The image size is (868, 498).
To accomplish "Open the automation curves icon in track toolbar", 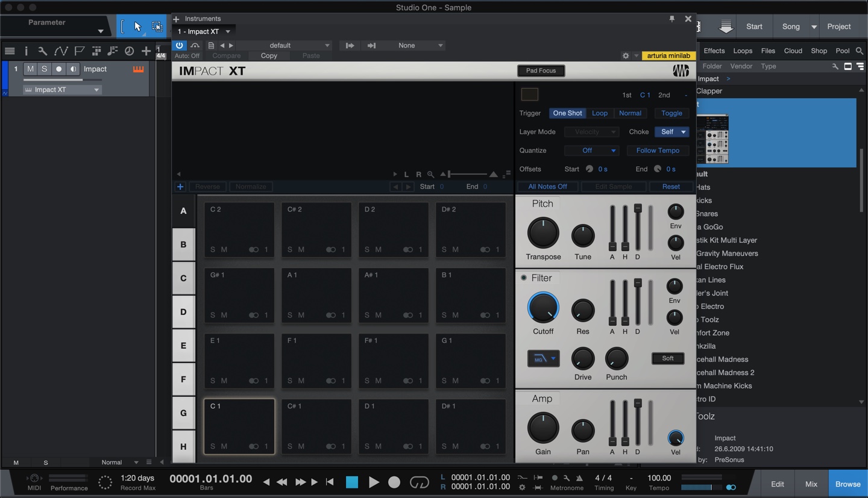I will click(x=61, y=51).
